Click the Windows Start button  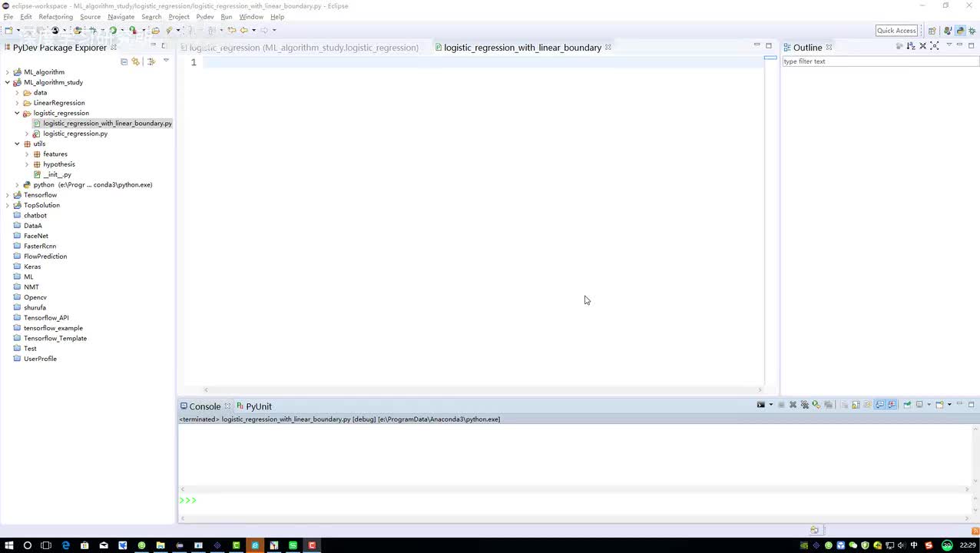point(8,545)
